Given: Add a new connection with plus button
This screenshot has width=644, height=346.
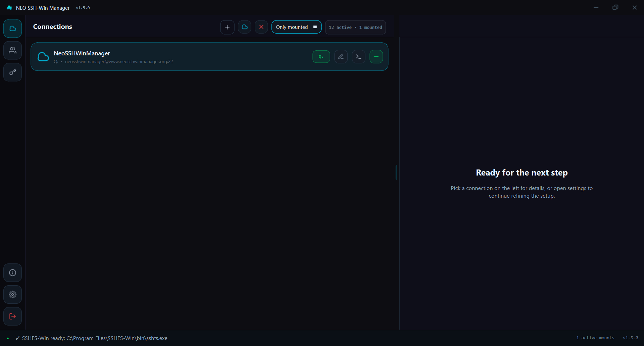Looking at the screenshot, I should pos(227,27).
